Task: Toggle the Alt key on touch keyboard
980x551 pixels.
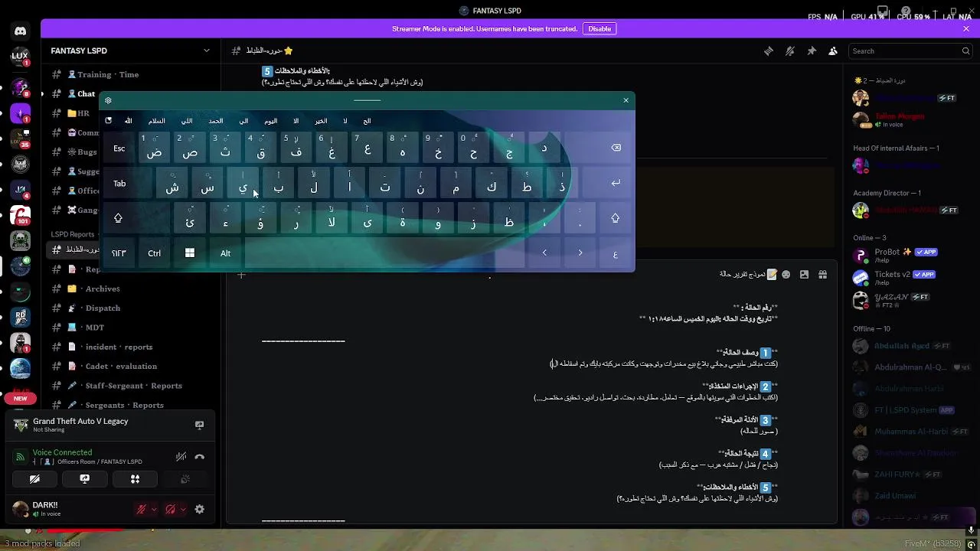Action: point(225,253)
